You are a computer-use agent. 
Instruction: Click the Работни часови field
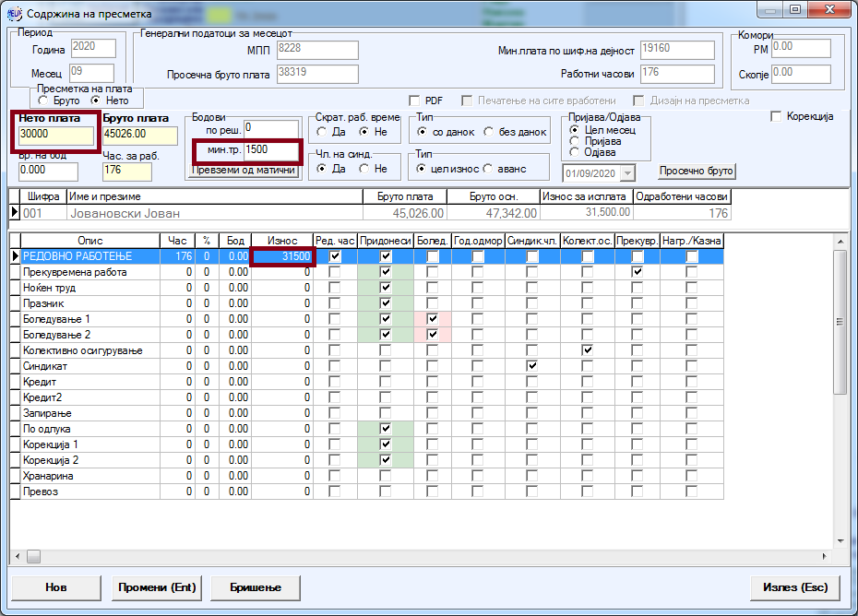677,74
